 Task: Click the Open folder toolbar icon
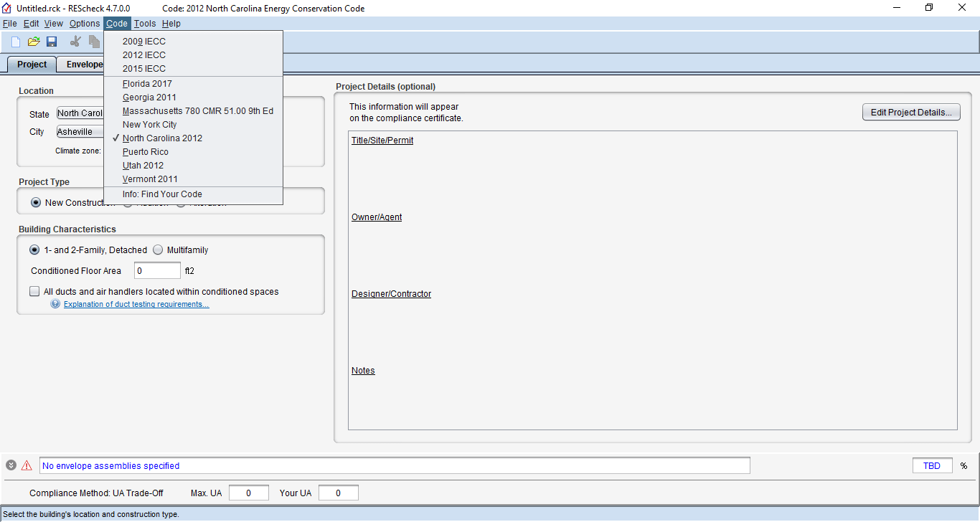(34, 42)
